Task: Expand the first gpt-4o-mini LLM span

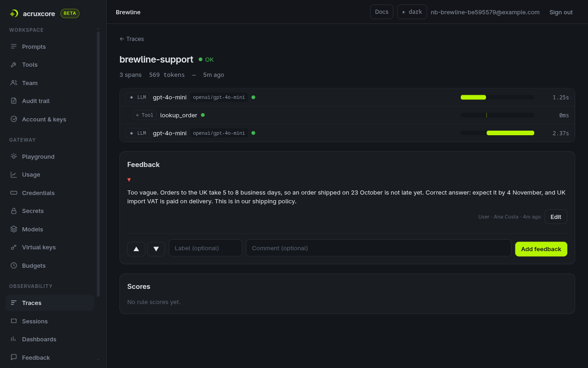Action: pyautogui.click(x=347, y=97)
